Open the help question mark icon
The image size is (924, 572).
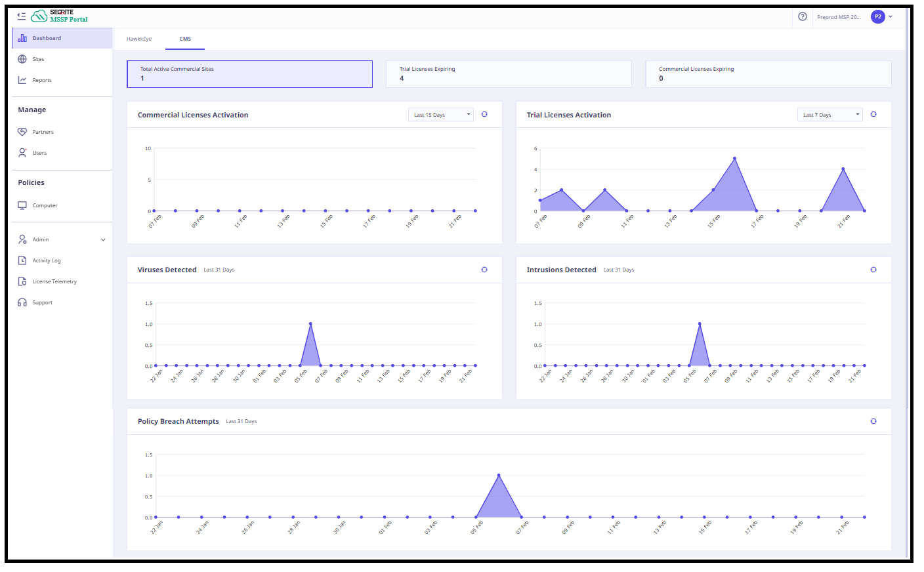[x=803, y=16]
